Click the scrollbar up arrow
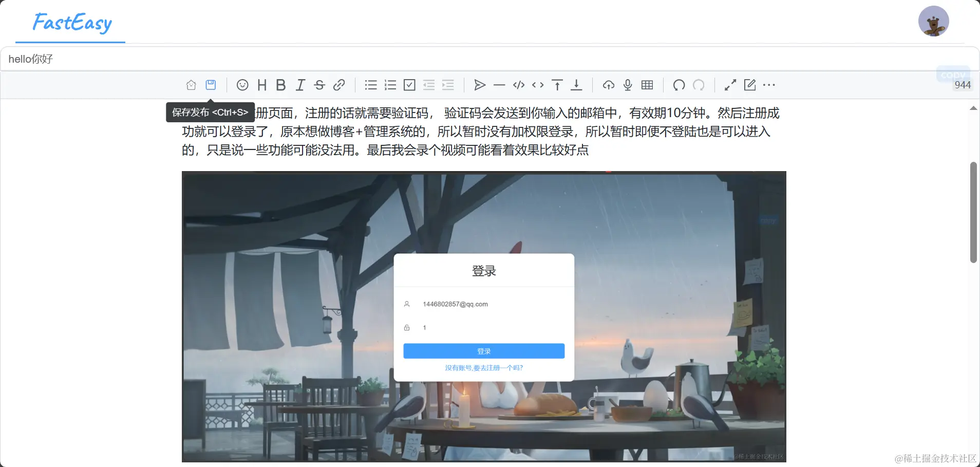This screenshot has height=467, width=980. click(x=973, y=108)
